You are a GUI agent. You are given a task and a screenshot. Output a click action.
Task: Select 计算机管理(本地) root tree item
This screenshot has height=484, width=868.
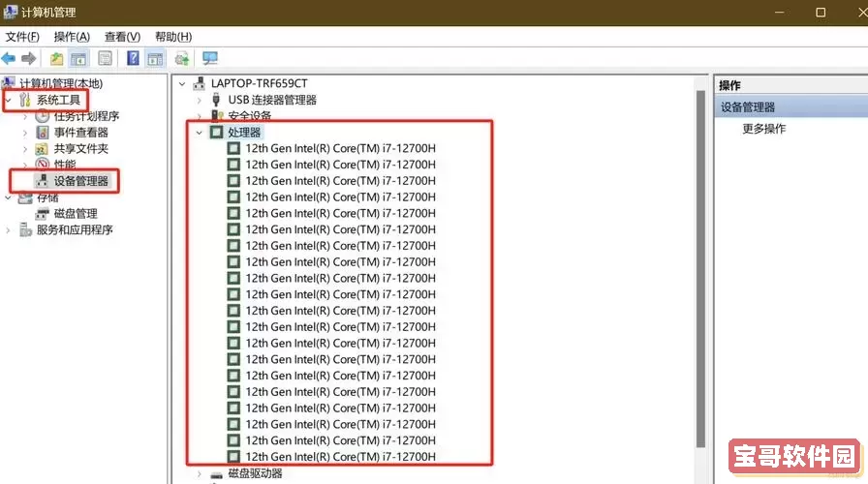pyautogui.click(x=61, y=83)
